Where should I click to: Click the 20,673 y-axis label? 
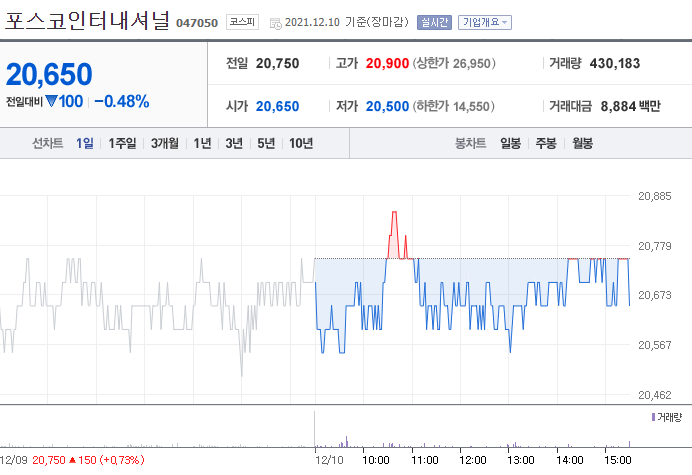coord(654,295)
